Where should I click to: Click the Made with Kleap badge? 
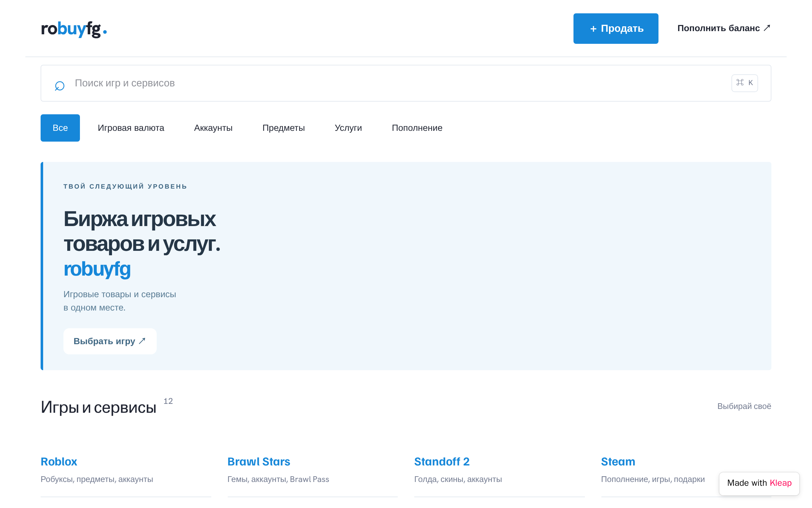[759, 483]
